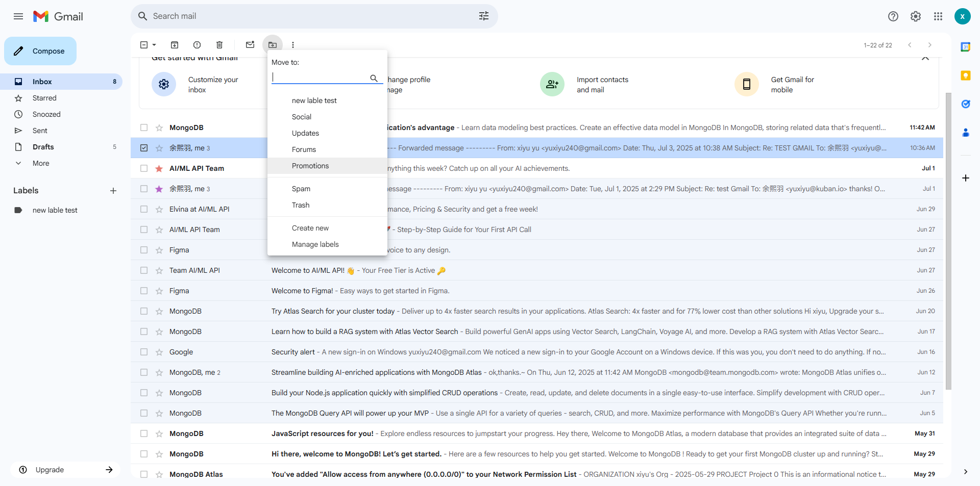Go to the next page arrow
This screenshot has width=980, height=486.
point(930,45)
